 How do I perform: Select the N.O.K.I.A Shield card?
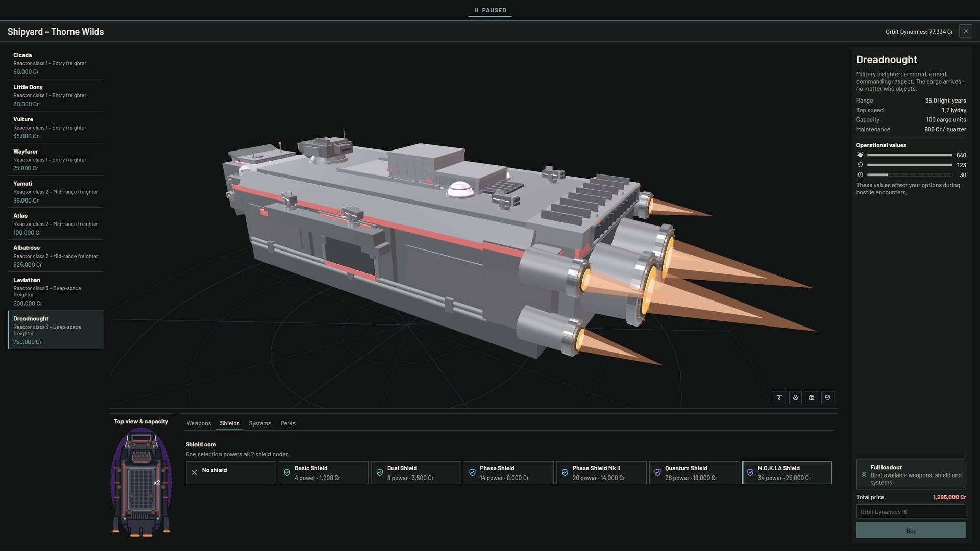point(787,472)
